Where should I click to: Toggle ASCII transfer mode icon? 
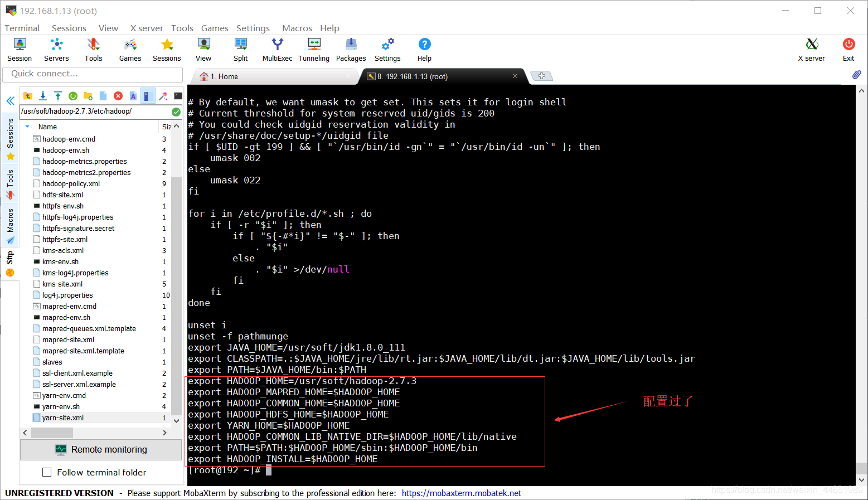tap(133, 96)
